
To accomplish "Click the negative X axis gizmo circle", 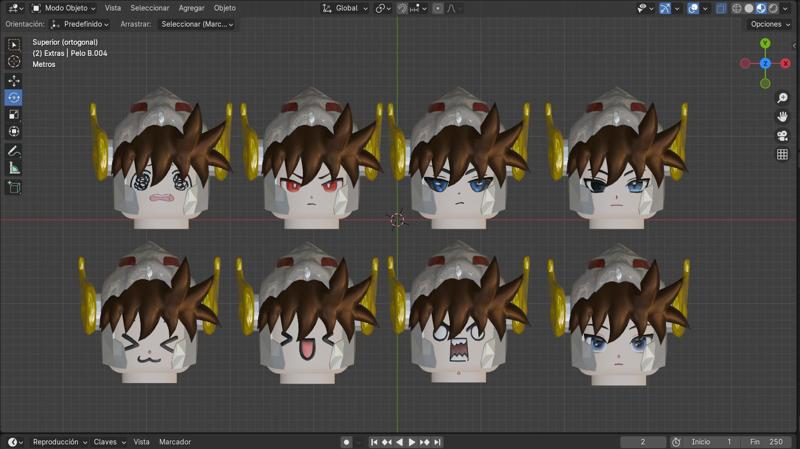I will click(x=745, y=63).
